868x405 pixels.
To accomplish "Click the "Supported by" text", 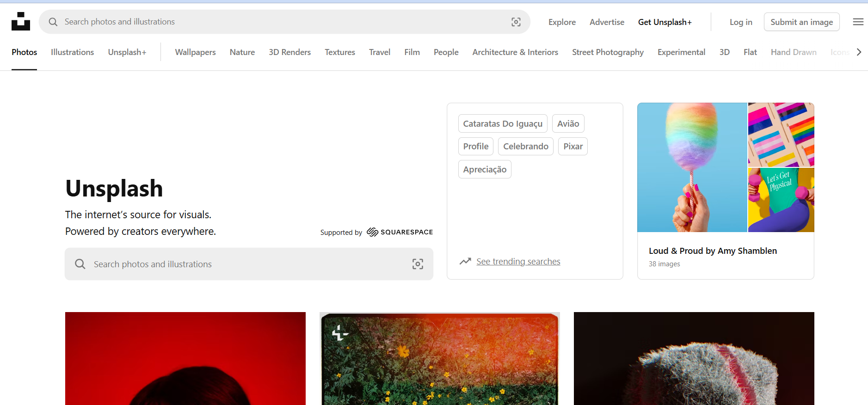I will (341, 233).
